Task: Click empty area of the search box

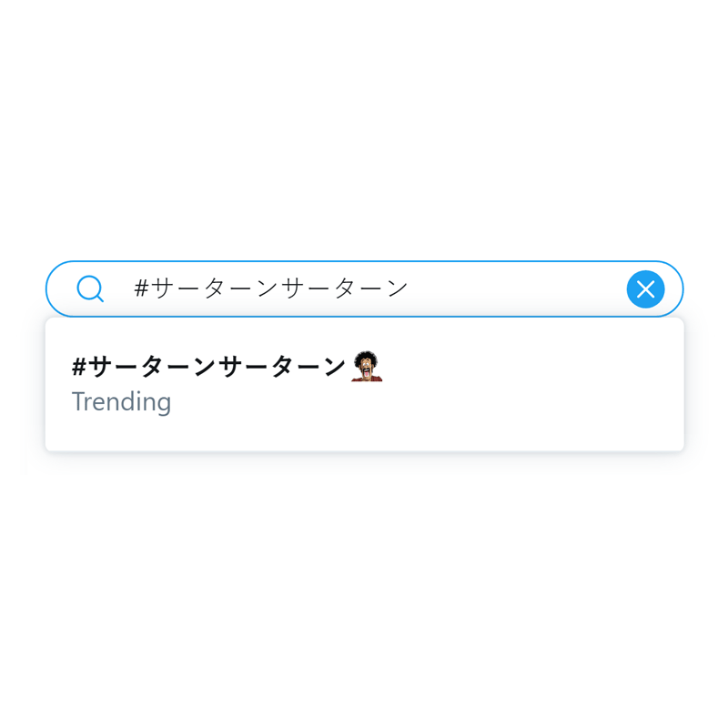Action: click(x=515, y=288)
